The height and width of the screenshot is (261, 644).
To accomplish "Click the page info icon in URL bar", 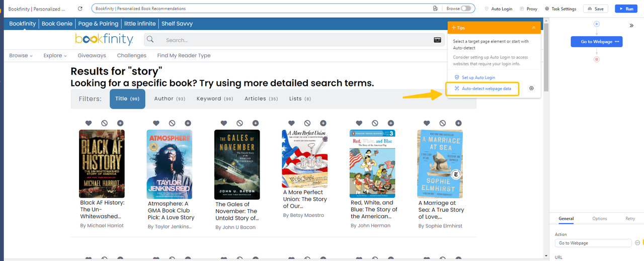I will [x=435, y=9].
